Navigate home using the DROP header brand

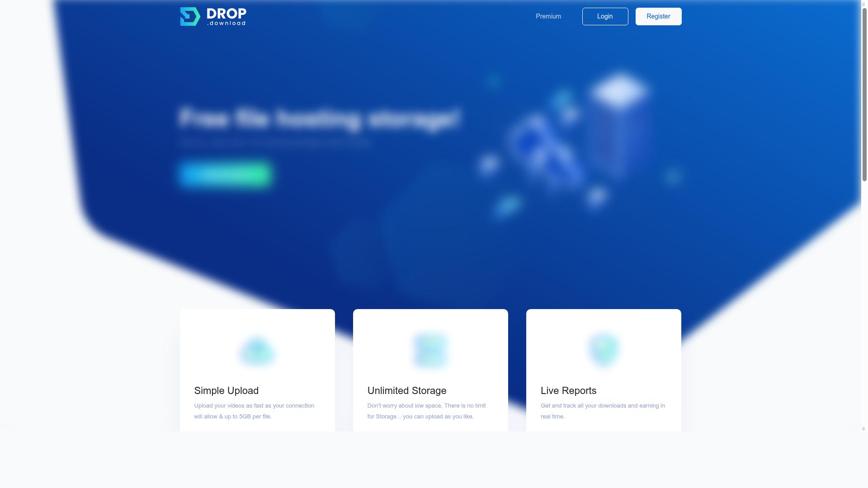[212, 16]
